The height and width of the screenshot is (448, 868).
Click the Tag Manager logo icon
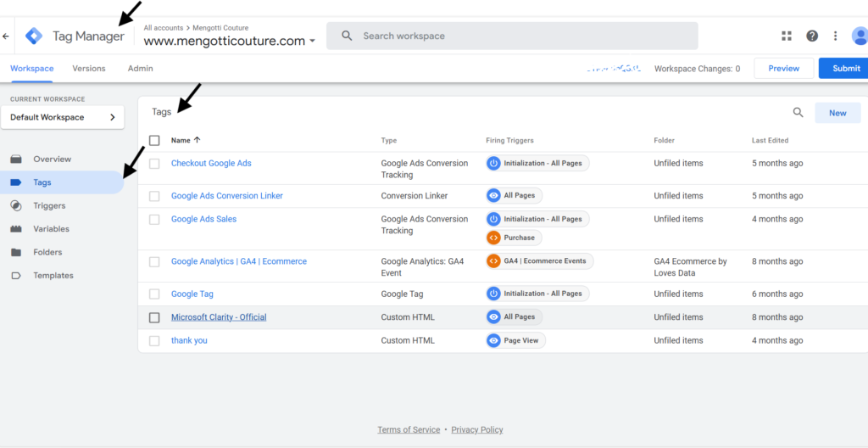point(34,36)
